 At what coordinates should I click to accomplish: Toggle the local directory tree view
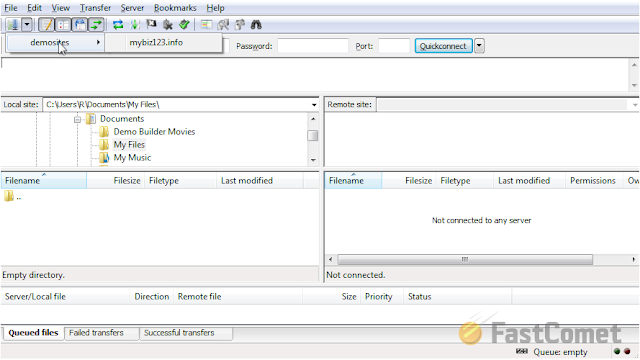(x=63, y=25)
